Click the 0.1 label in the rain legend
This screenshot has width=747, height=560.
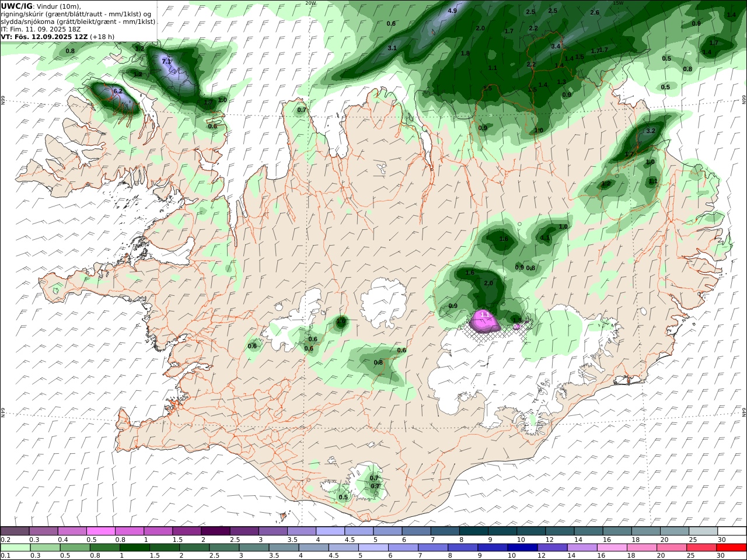5,556
